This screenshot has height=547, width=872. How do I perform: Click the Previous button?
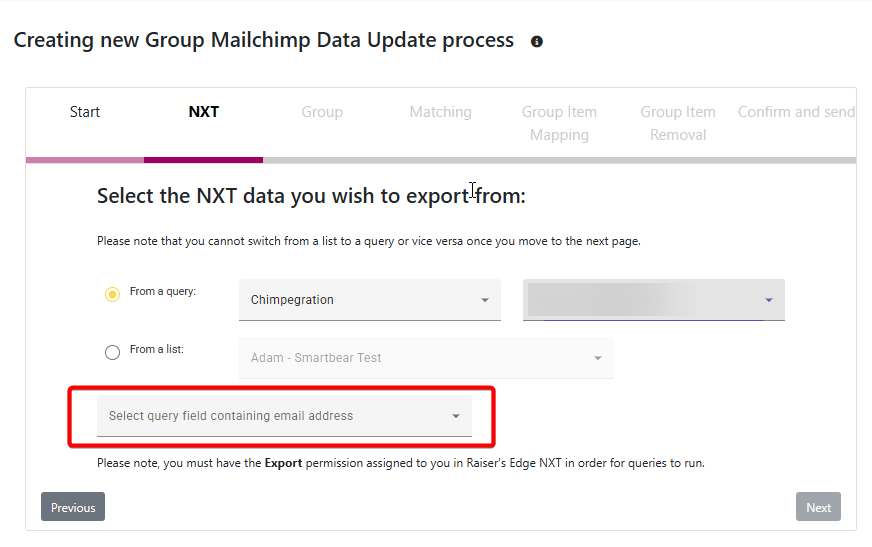(x=73, y=507)
